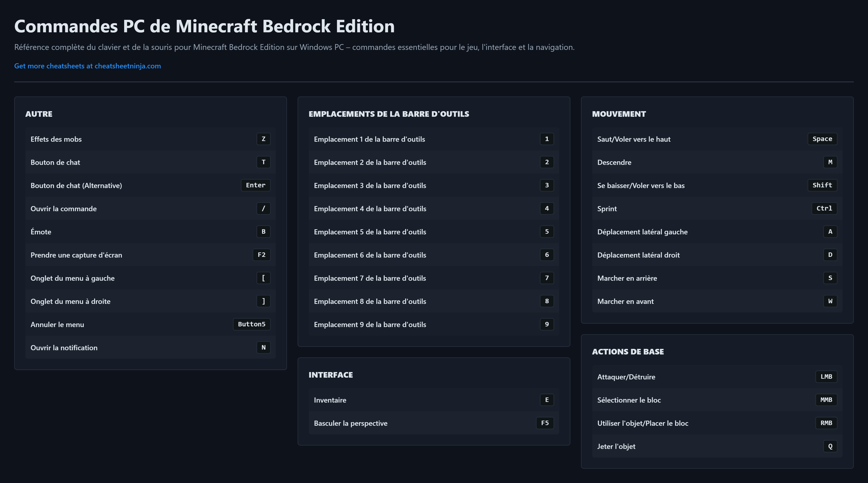Click the Enter key badge
Image resolution: width=868 pixels, height=483 pixels.
click(x=255, y=185)
